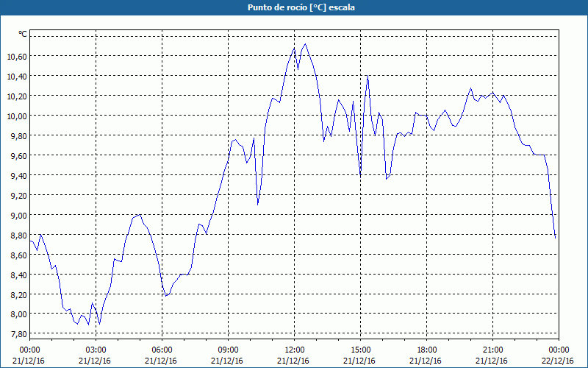Click the 12:00 time axis label
This screenshot has width=588, height=368.
(295, 350)
